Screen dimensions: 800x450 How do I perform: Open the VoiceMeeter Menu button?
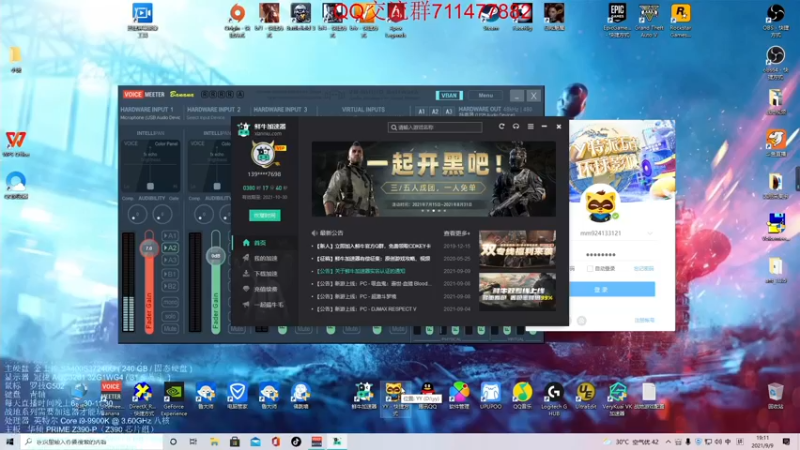tap(486, 95)
